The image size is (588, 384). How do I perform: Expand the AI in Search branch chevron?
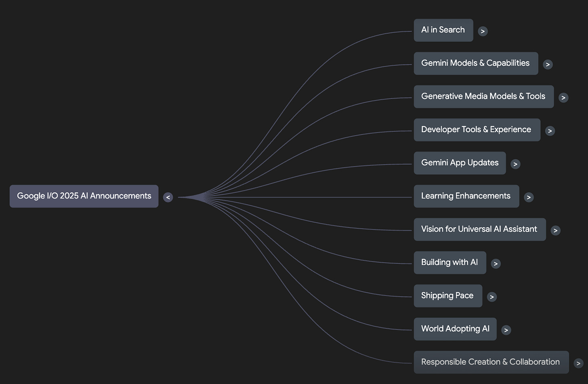point(483,31)
